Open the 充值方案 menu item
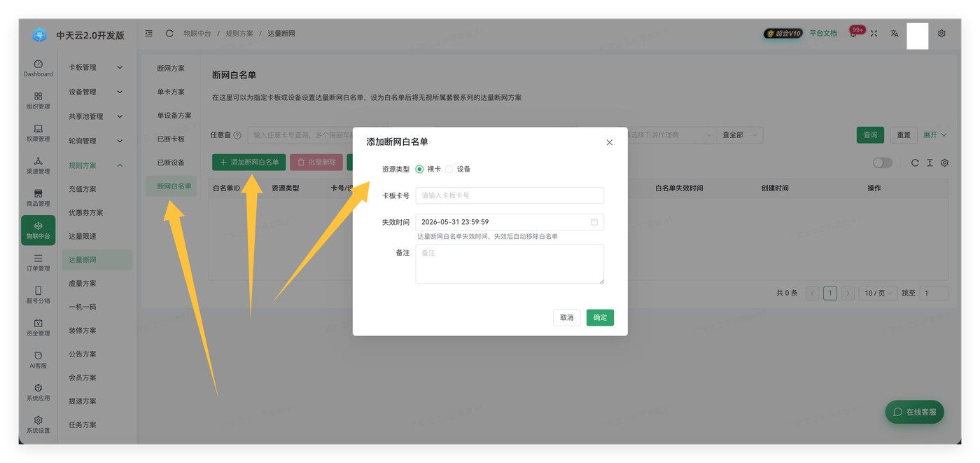 tap(83, 189)
